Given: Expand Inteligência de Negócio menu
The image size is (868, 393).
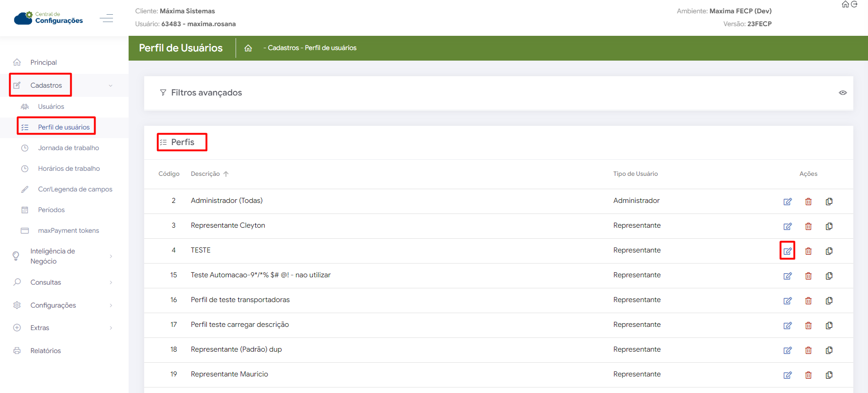Looking at the screenshot, I should (x=52, y=256).
